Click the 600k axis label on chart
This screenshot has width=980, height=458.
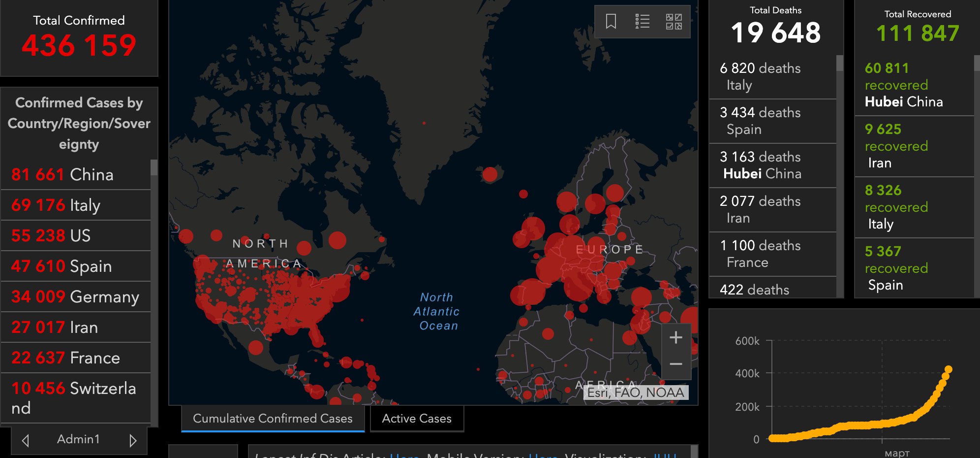(x=747, y=341)
